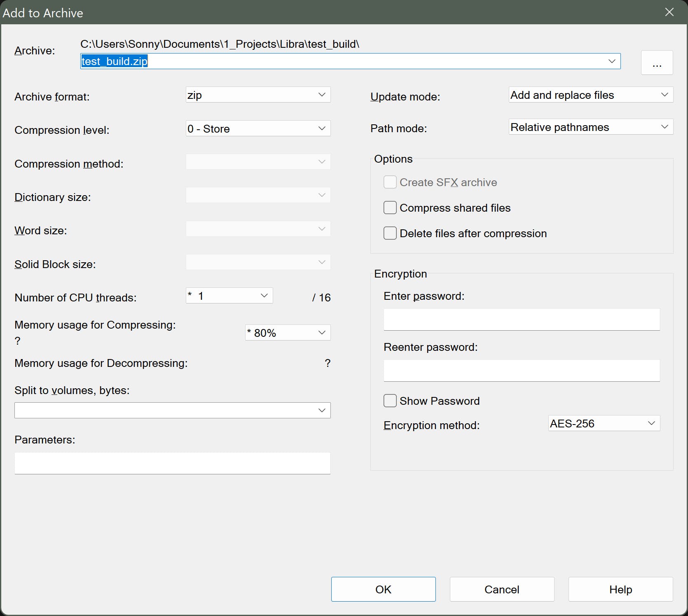This screenshot has height=616, width=688.
Task: Open the Number of CPU threads dropdown
Action: coord(229,296)
